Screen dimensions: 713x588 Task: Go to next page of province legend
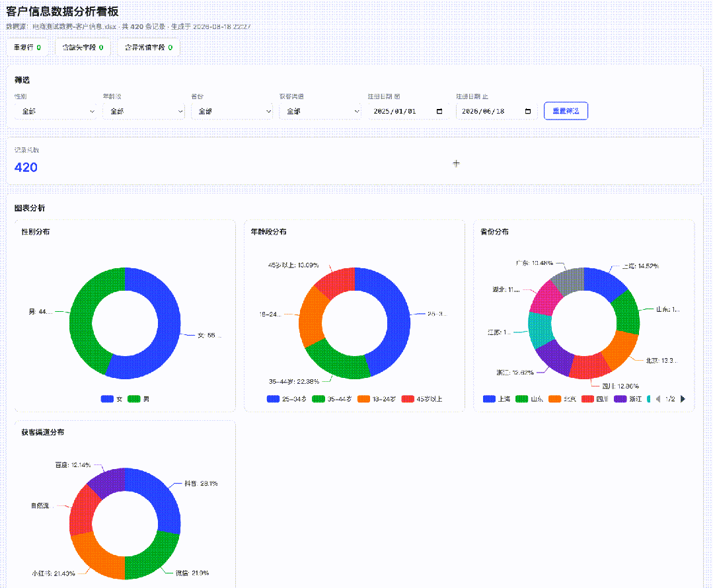[x=683, y=399]
